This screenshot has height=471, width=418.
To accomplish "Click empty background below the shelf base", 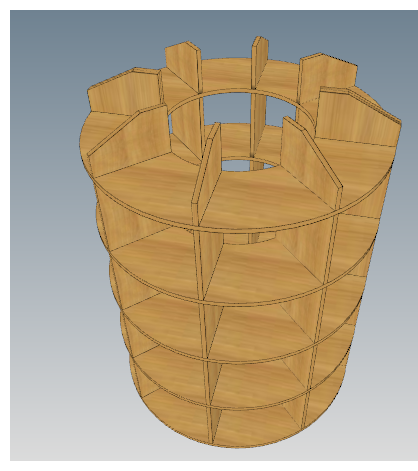I will tap(233, 455).
